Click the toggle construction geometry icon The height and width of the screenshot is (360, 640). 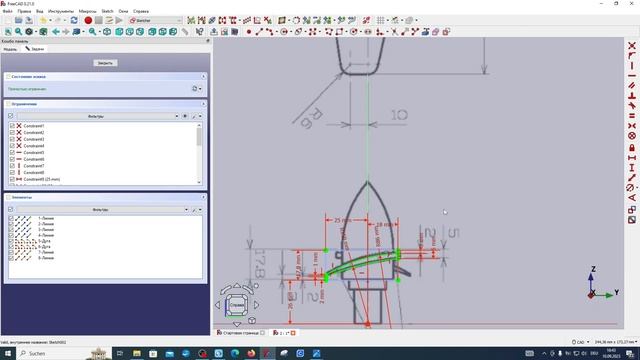click(446, 31)
